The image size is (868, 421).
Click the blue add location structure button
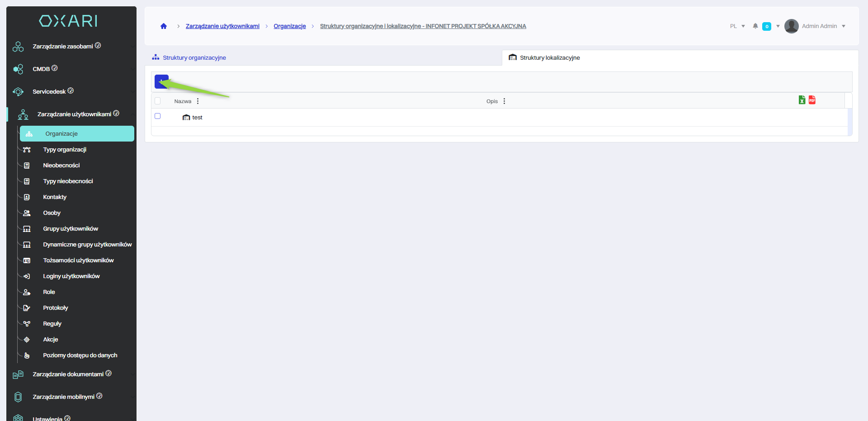(x=161, y=82)
